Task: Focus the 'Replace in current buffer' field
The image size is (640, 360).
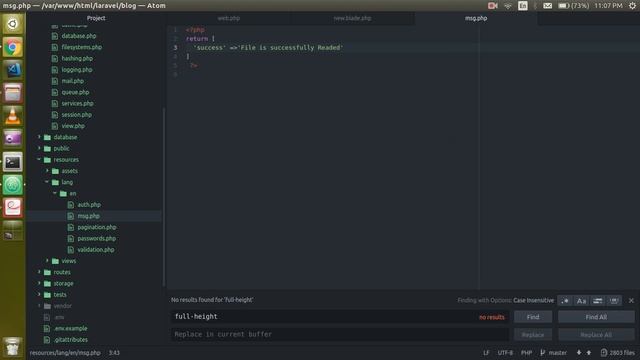Action: tap(340, 334)
